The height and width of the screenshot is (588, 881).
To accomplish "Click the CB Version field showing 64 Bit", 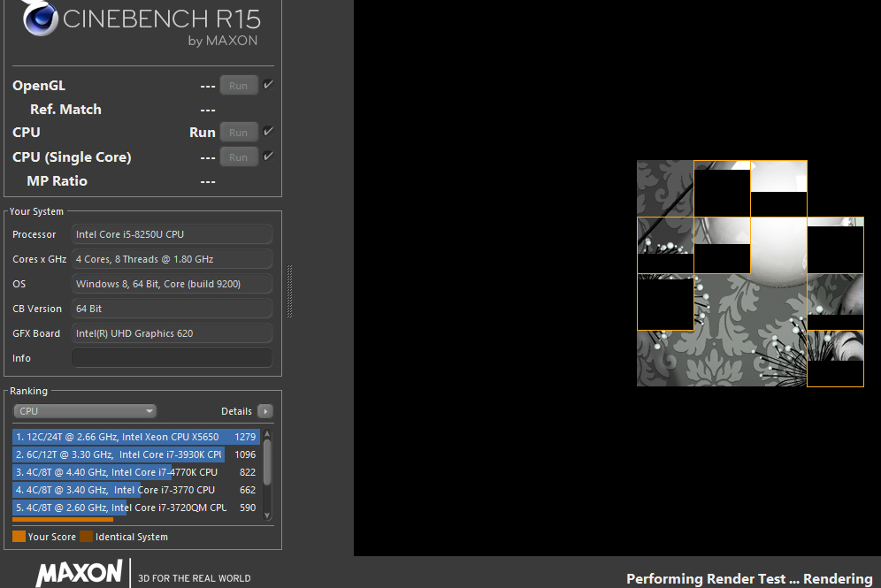I will [172, 309].
